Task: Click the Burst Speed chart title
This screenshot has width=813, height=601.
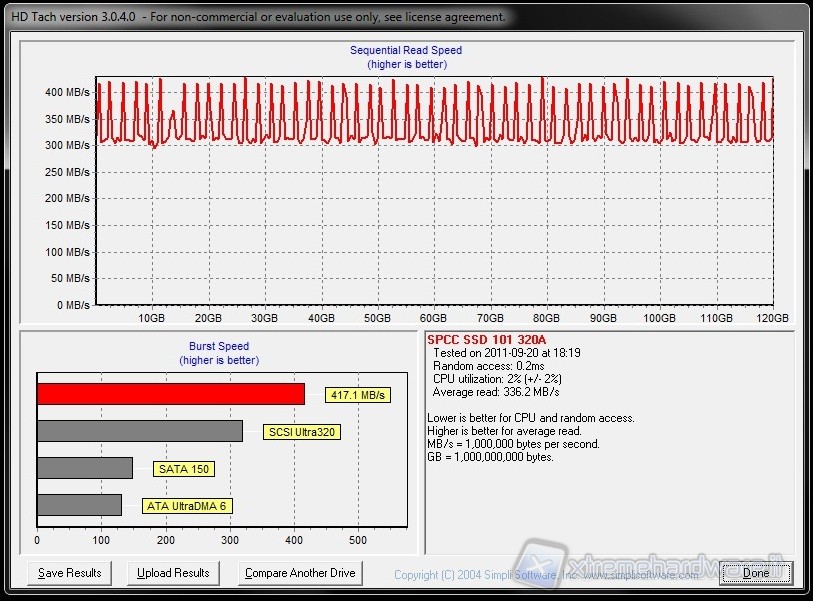Action: 219,346
